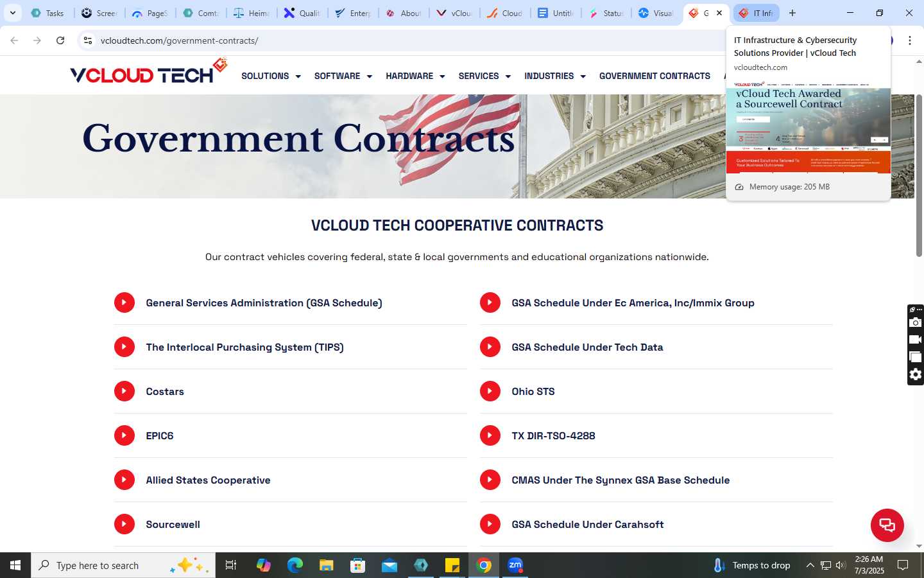Switch to the PageSpeed tab

(x=150, y=13)
